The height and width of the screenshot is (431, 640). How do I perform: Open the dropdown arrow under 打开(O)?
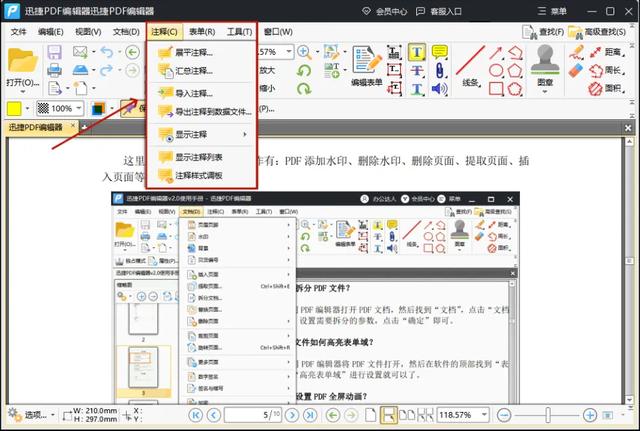point(22,92)
